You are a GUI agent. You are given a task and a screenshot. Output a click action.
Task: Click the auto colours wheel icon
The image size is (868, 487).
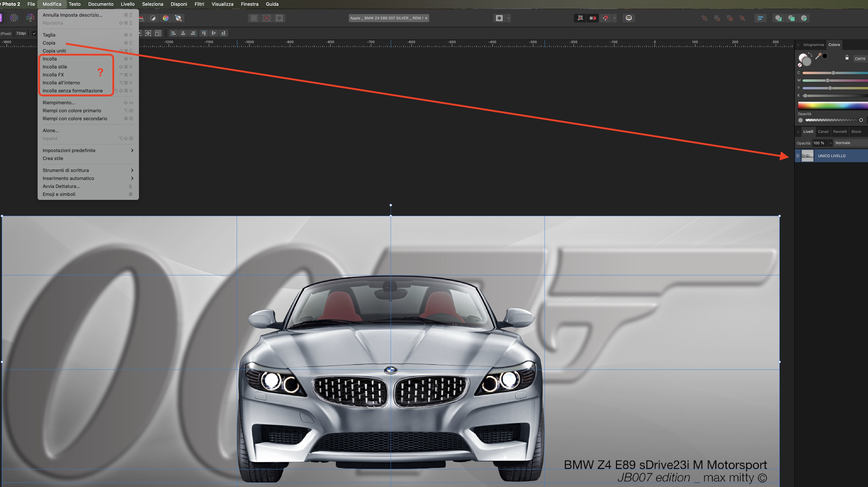pos(166,18)
